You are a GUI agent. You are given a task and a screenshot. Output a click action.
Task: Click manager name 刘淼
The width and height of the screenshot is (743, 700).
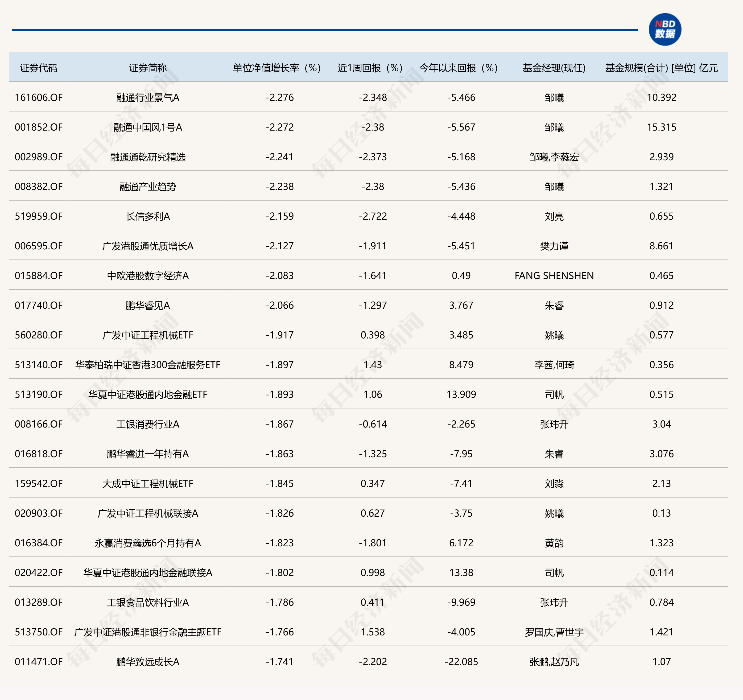tap(554, 484)
